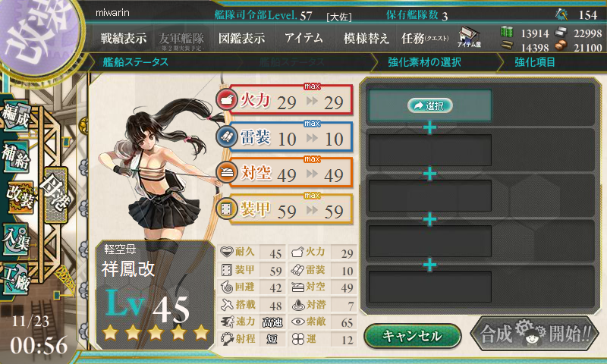
Task: Open the アイテム屋 item shop icon
Action: [469, 37]
